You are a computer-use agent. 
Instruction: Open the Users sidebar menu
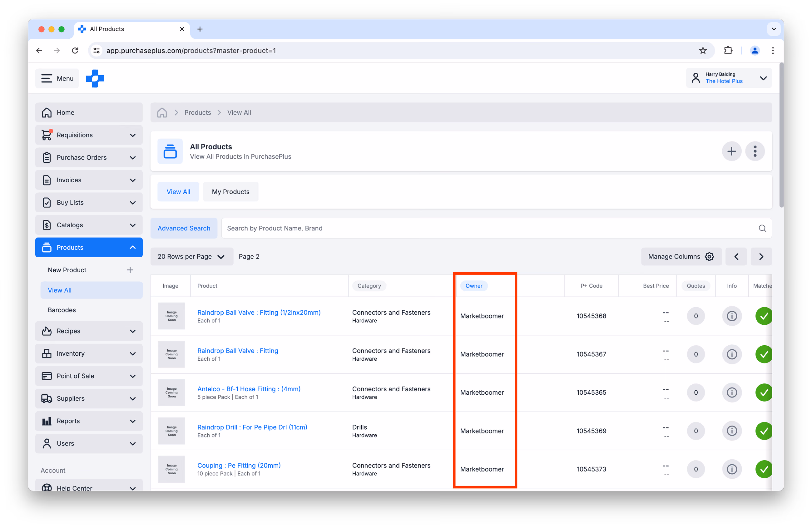click(x=89, y=444)
